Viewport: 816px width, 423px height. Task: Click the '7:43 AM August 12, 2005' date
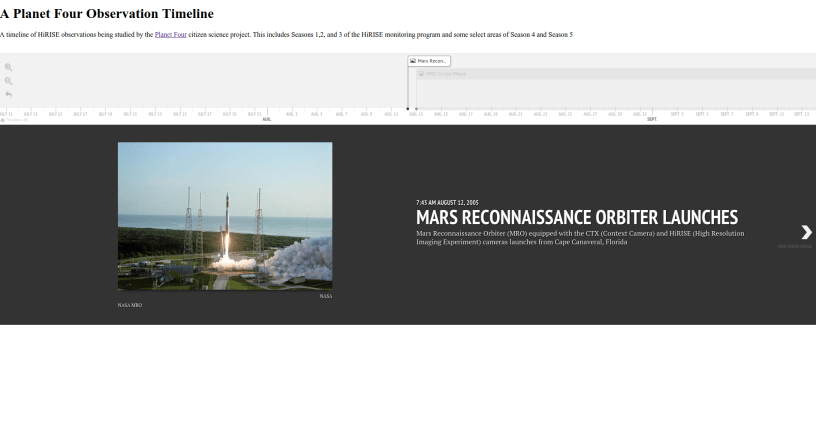coord(447,203)
